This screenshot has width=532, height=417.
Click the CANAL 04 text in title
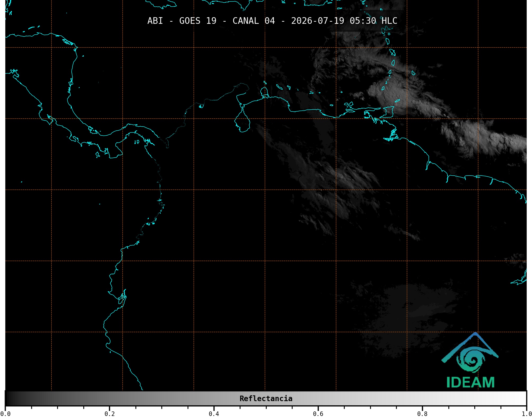254,21
